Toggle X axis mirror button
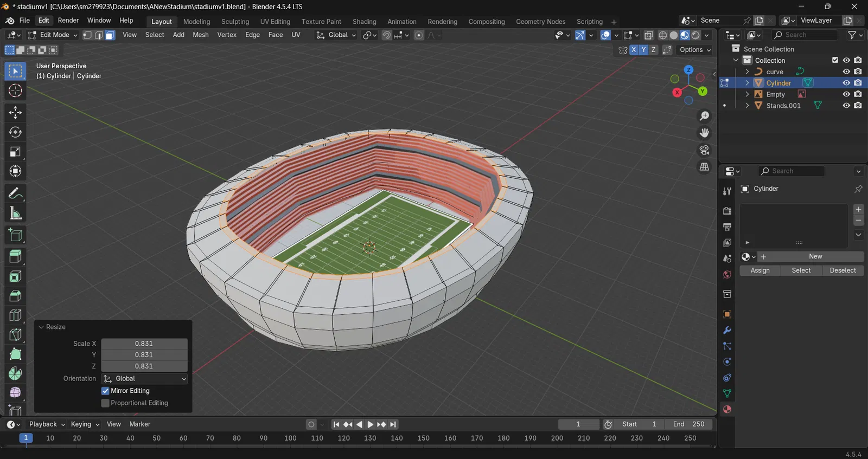The width and height of the screenshot is (868, 459). tap(633, 50)
